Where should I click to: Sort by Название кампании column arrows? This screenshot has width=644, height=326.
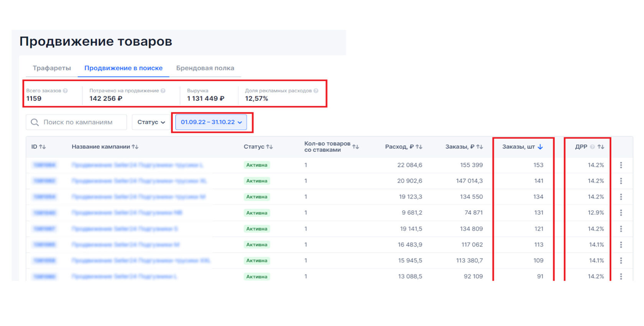pos(135,147)
